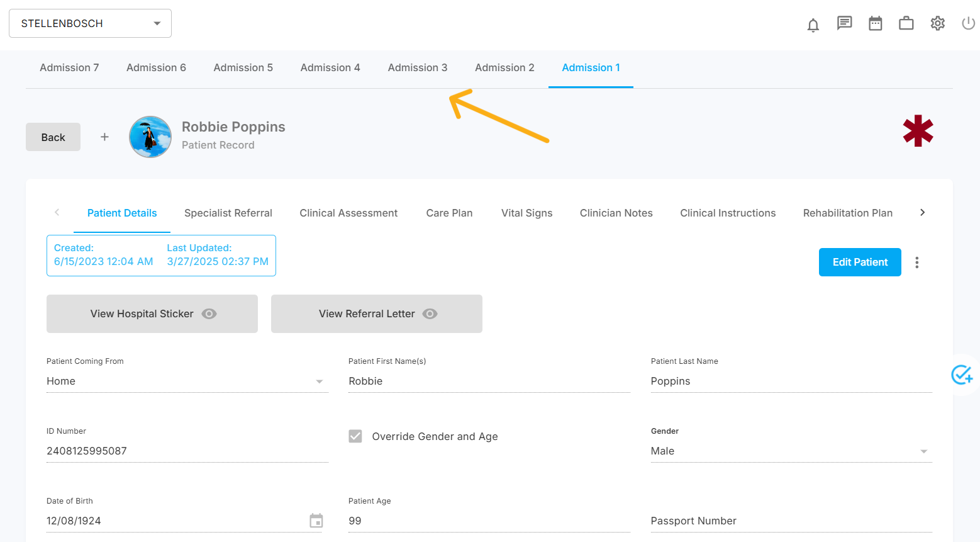Click the Robbie Poppins profile picture
Screen dimensions: 980x542
tap(150, 137)
